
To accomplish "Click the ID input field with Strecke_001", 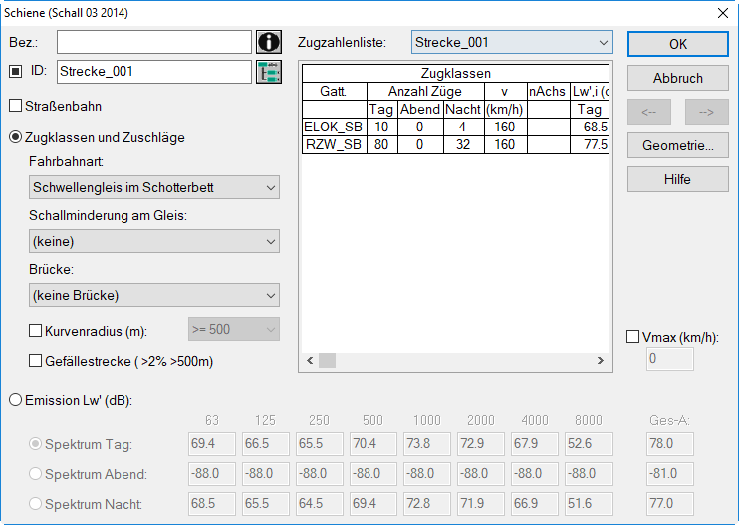I will click(154, 72).
